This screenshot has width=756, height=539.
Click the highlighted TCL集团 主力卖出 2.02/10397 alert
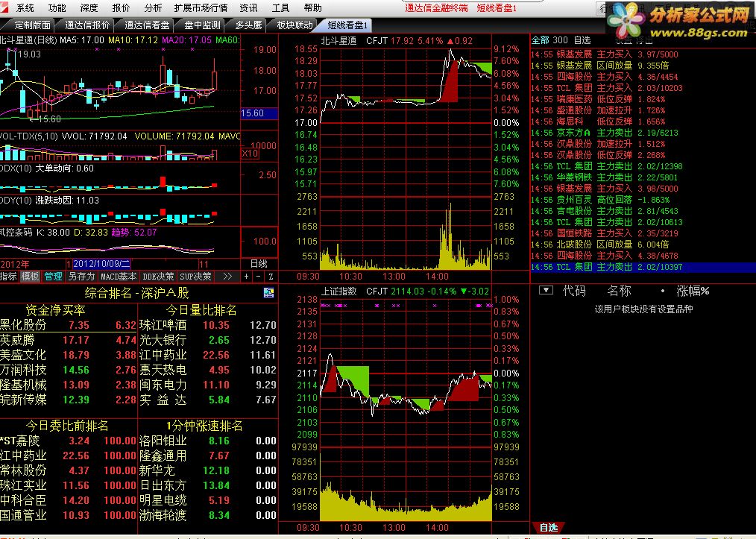(x=643, y=267)
